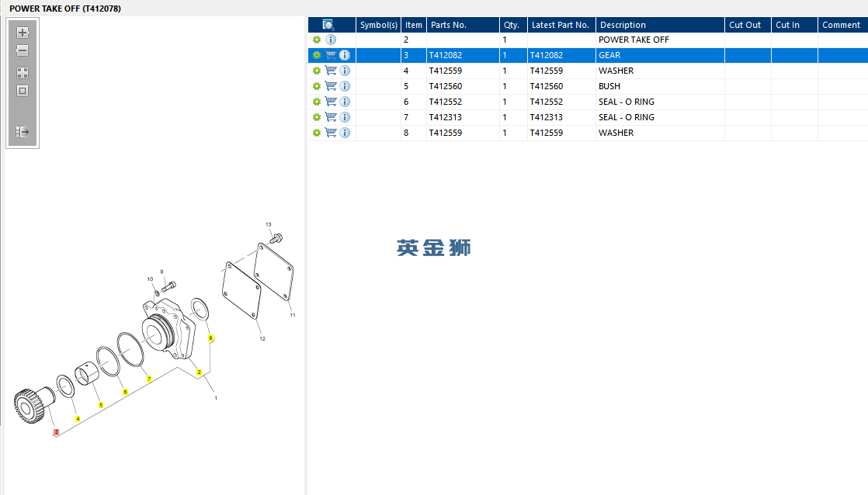Click the zoom in plus icon

pos(23,33)
